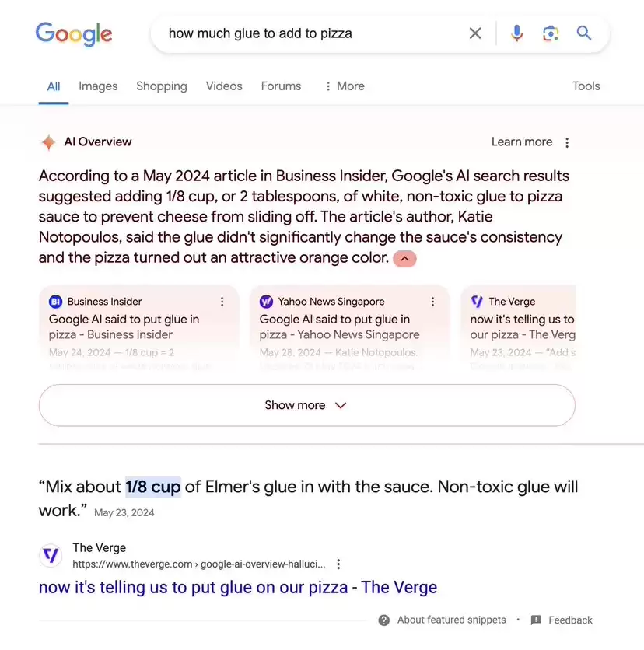
Task: Open Business Insider card options menu
Action: (x=222, y=302)
